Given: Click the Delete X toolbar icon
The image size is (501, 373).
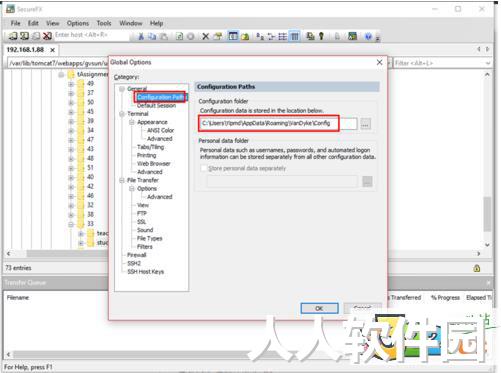Looking at the screenshot, I should click(206, 36).
